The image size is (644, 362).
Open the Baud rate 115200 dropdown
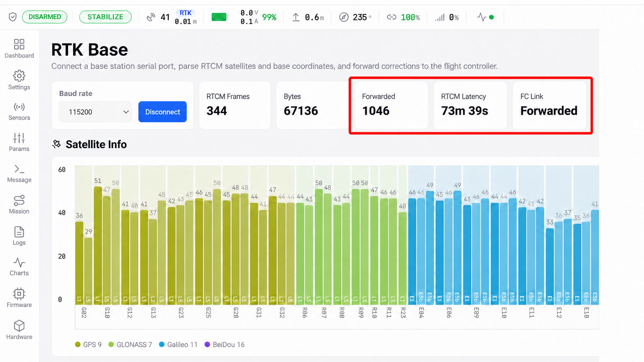coord(95,112)
